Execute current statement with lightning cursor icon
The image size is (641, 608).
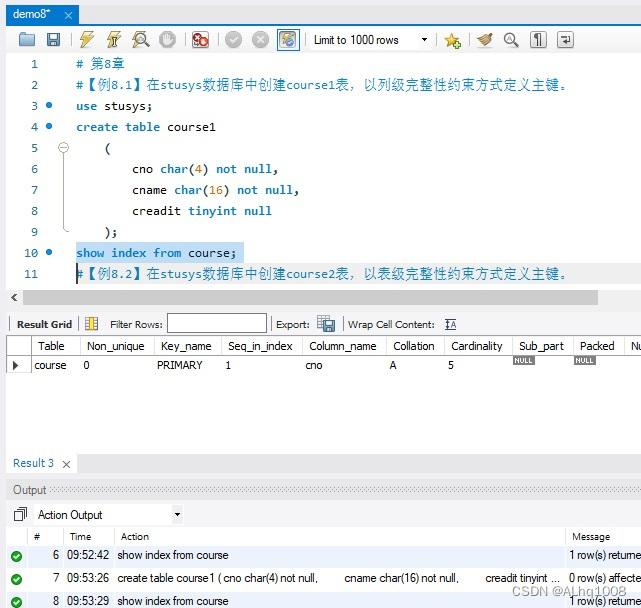click(114, 40)
